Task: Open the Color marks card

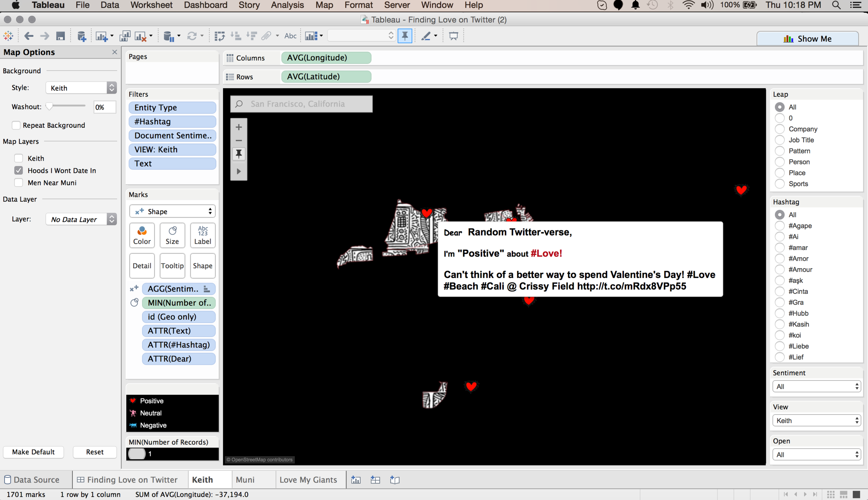Action: click(x=142, y=235)
